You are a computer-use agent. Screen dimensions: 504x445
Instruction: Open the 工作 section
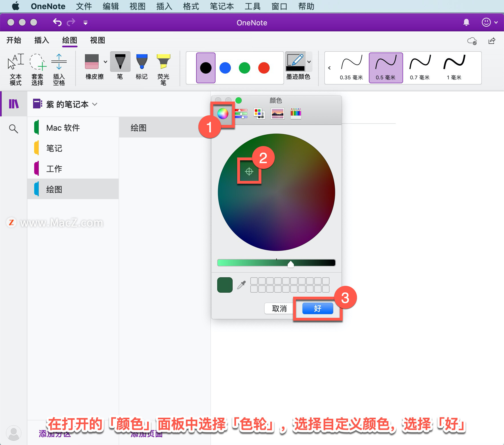point(73,169)
